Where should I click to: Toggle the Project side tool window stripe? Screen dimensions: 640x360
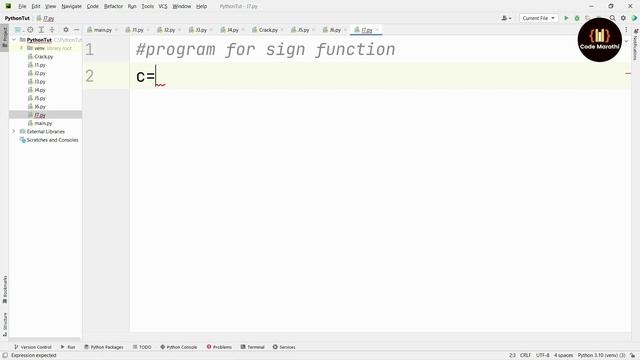tap(4, 37)
